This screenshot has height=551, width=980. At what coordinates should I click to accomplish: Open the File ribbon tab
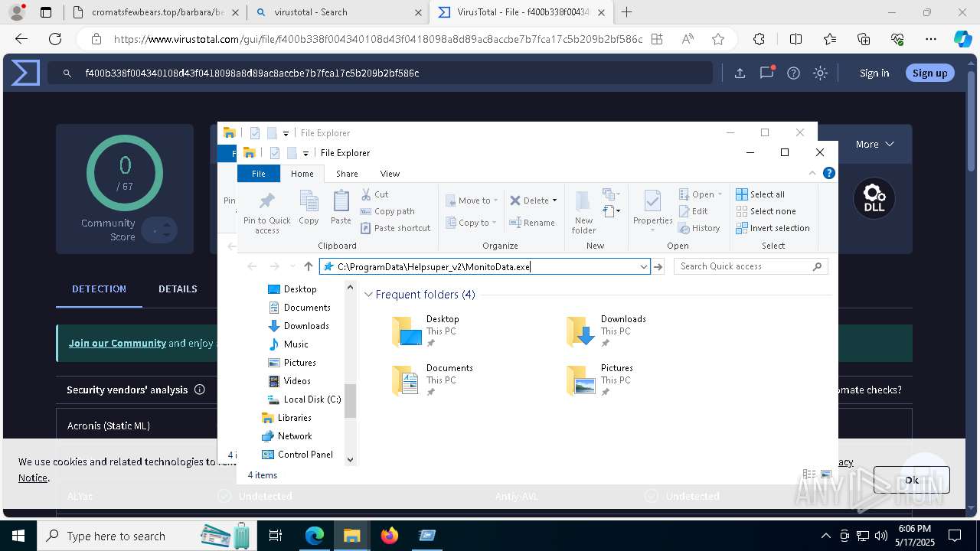coord(259,174)
